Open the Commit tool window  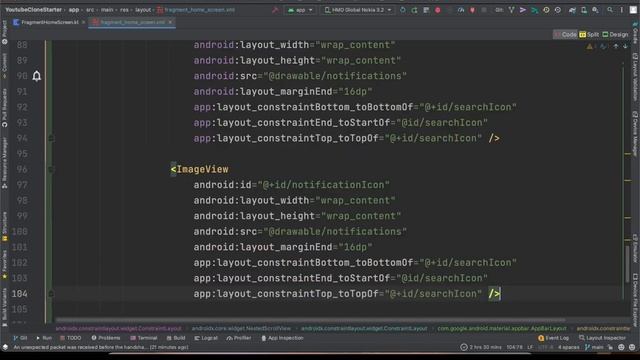4,66
